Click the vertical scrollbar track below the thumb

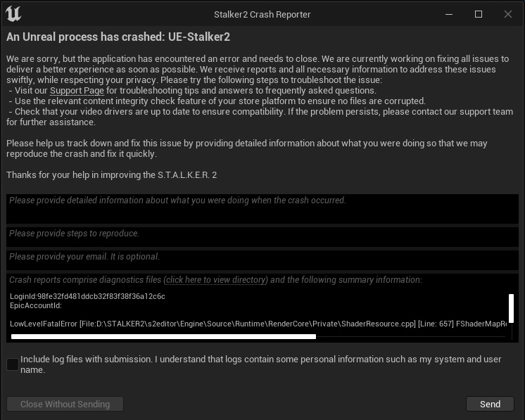pyautogui.click(x=511, y=331)
